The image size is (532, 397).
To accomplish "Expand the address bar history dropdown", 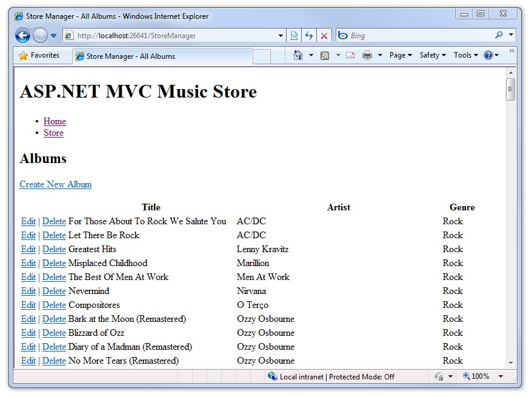I will point(280,35).
